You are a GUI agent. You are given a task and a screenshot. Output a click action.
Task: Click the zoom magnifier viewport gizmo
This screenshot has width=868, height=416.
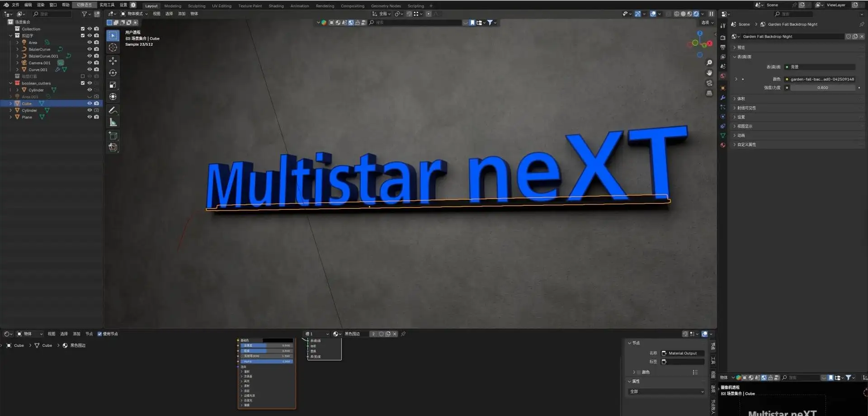coord(709,63)
